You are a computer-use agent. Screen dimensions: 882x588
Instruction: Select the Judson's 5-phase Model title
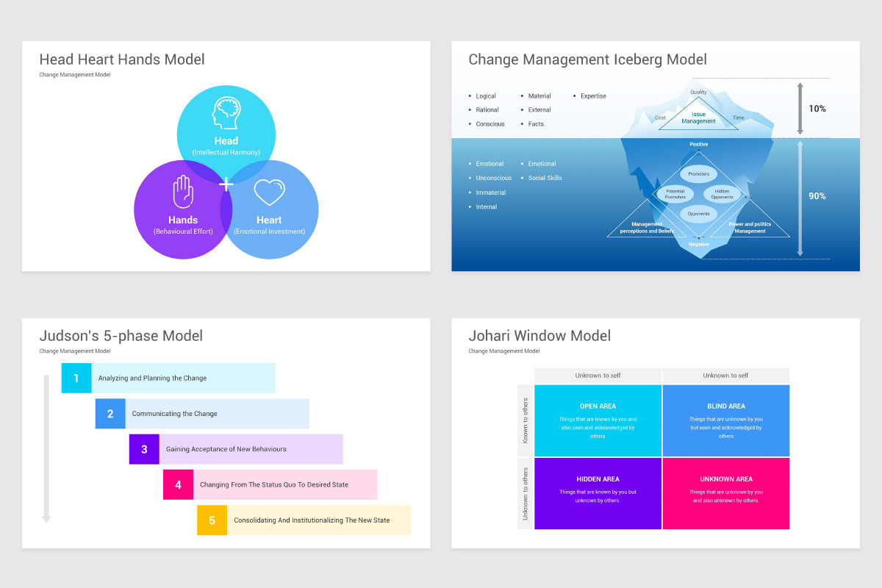(x=121, y=336)
